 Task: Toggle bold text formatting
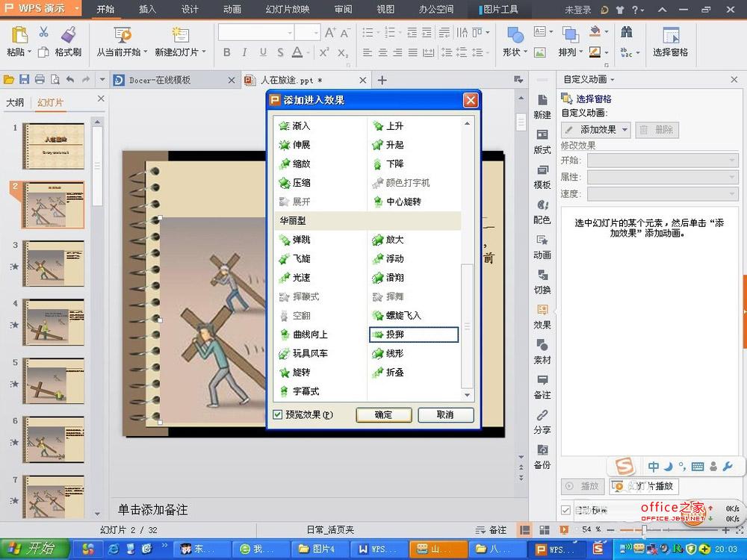[x=227, y=52]
